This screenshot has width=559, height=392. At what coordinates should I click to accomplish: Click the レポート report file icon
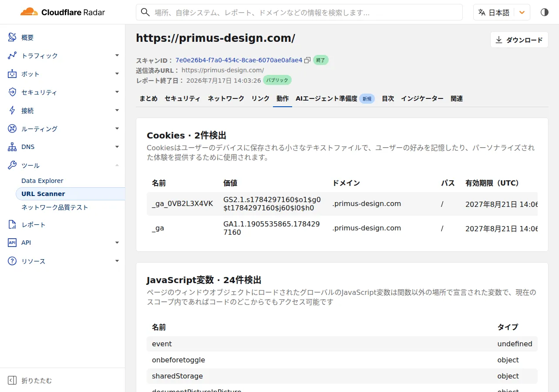tap(12, 225)
